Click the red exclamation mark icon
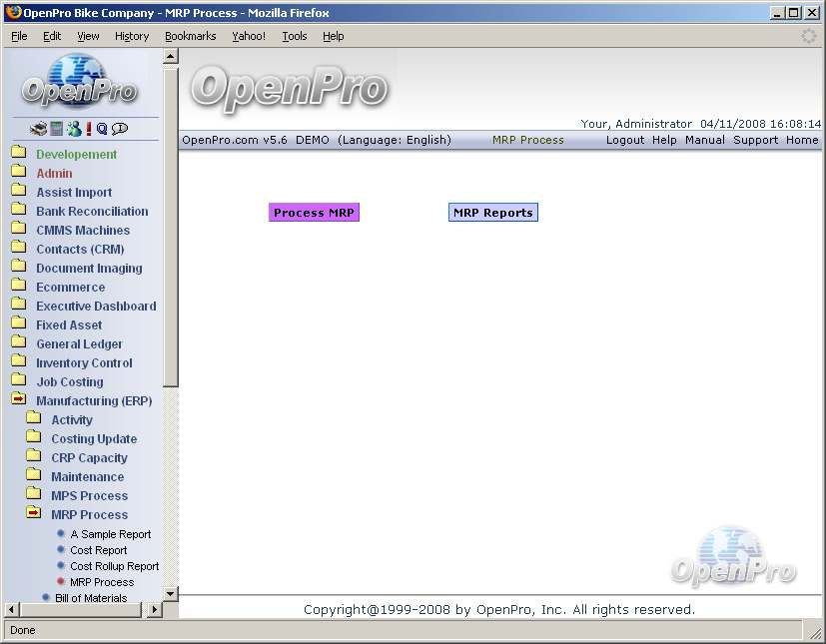Screen dimensions: 826x644 tap(89, 129)
